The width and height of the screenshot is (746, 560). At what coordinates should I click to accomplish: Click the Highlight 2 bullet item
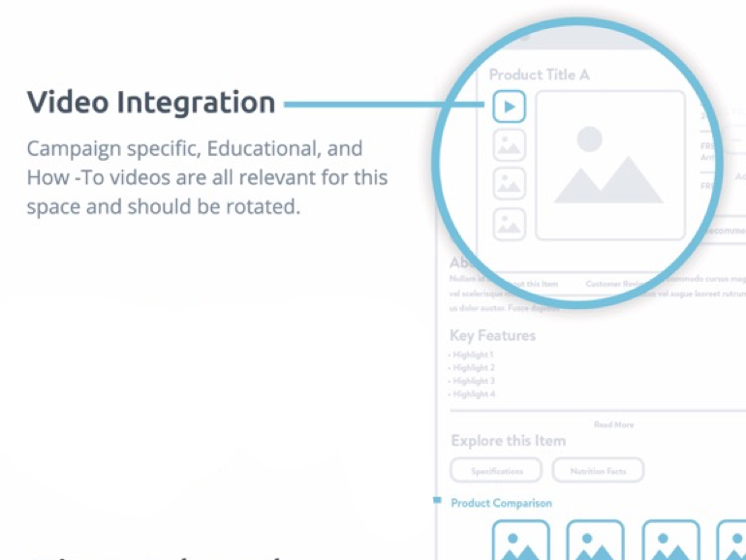click(x=472, y=368)
